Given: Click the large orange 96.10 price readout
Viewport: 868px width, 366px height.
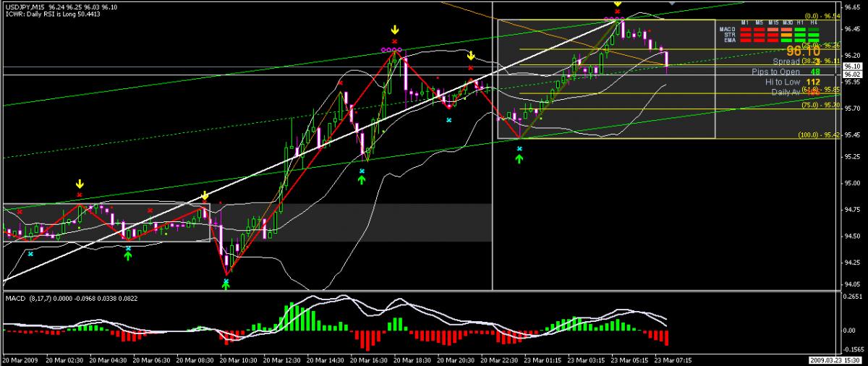Looking at the screenshot, I should [x=803, y=51].
